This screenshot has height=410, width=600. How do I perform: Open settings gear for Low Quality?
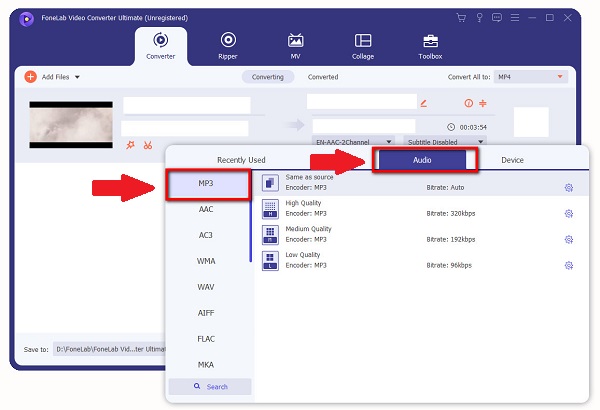pyautogui.click(x=569, y=266)
